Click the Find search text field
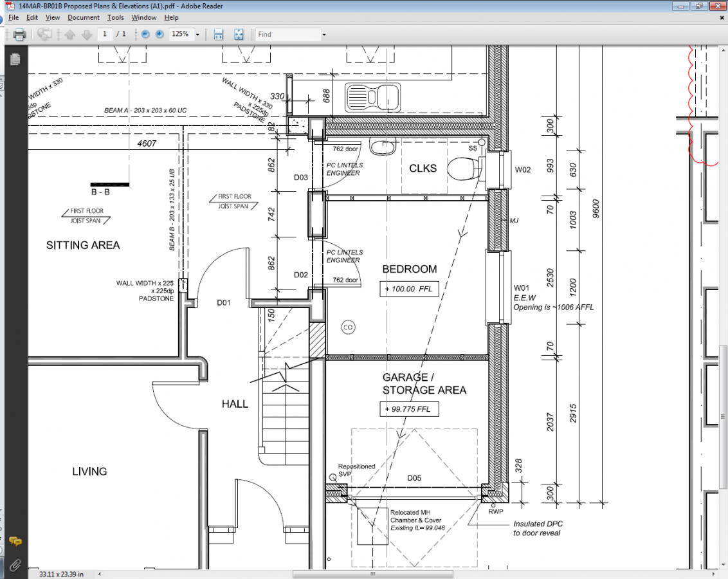The width and height of the screenshot is (728, 579). tap(287, 35)
